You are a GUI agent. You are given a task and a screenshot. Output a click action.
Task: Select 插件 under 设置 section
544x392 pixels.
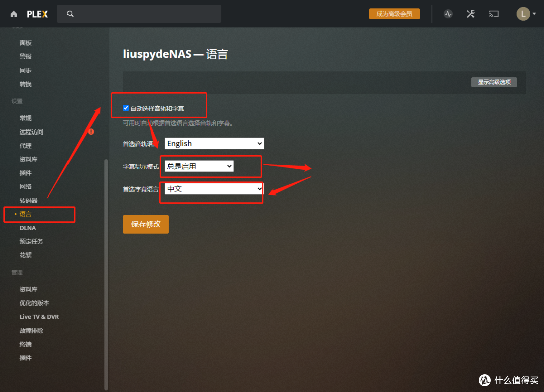(x=26, y=173)
